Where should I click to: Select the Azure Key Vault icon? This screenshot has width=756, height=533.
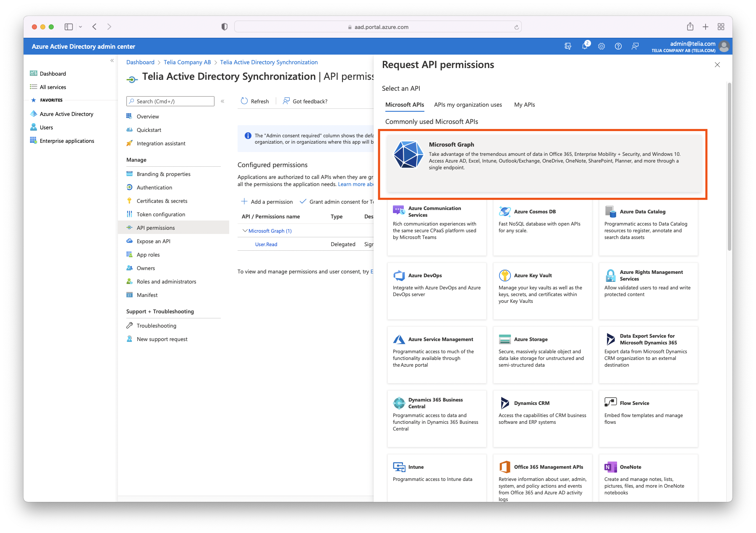(505, 275)
